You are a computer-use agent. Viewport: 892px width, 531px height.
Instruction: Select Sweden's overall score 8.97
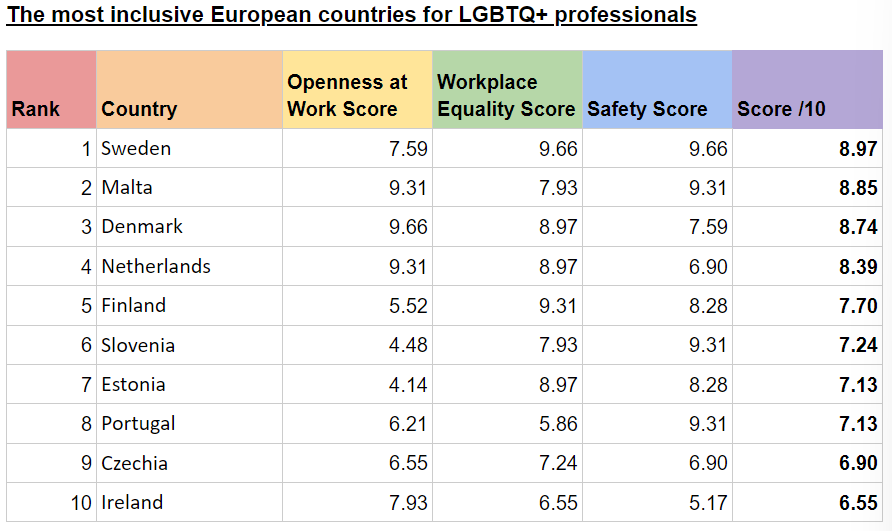pyautogui.click(x=858, y=149)
